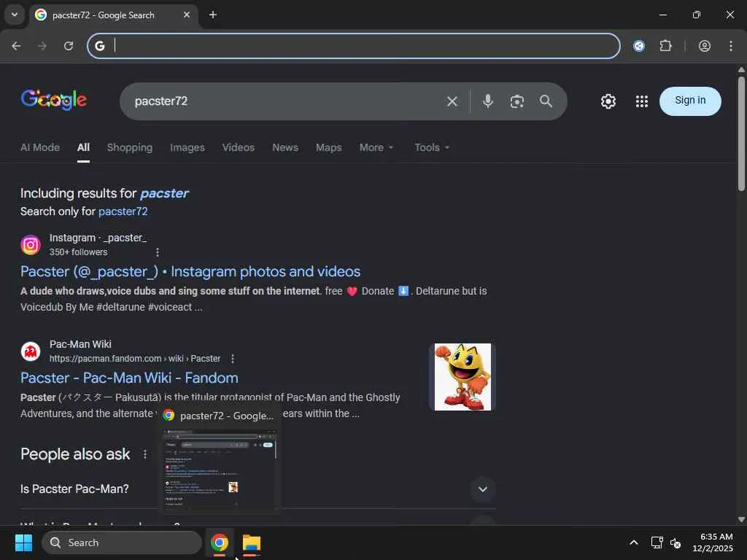Open Pacster - Pac-Man Wiki - Fandom link
The height and width of the screenshot is (560, 747).
[x=129, y=378]
